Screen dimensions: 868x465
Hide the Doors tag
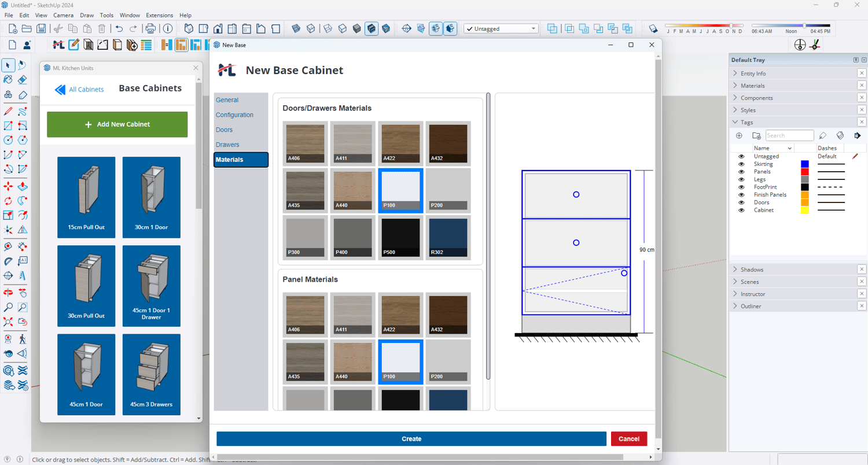741,202
